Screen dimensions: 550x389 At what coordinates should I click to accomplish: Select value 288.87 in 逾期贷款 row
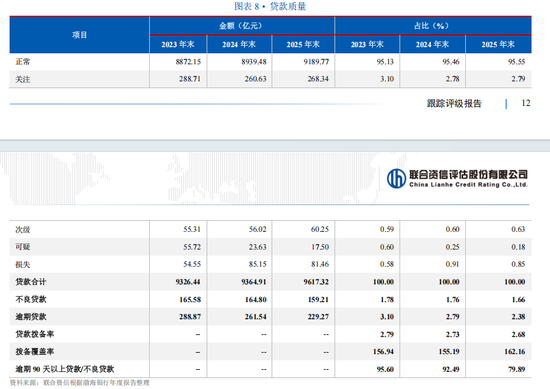click(x=190, y=317)
